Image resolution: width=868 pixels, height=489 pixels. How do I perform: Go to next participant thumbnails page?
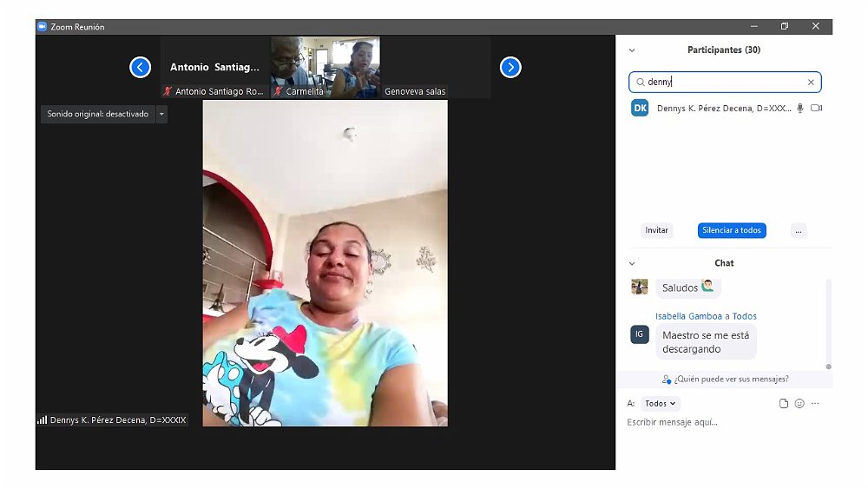(510, 67)
